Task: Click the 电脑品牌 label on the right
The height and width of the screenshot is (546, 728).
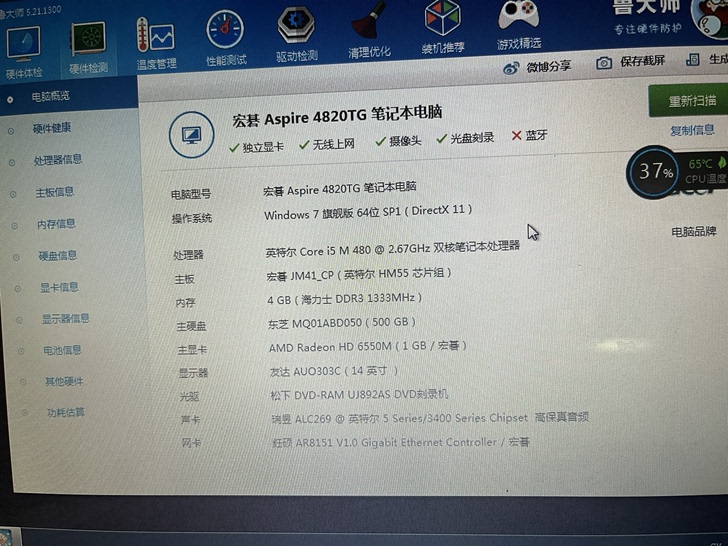Action: 694,231
